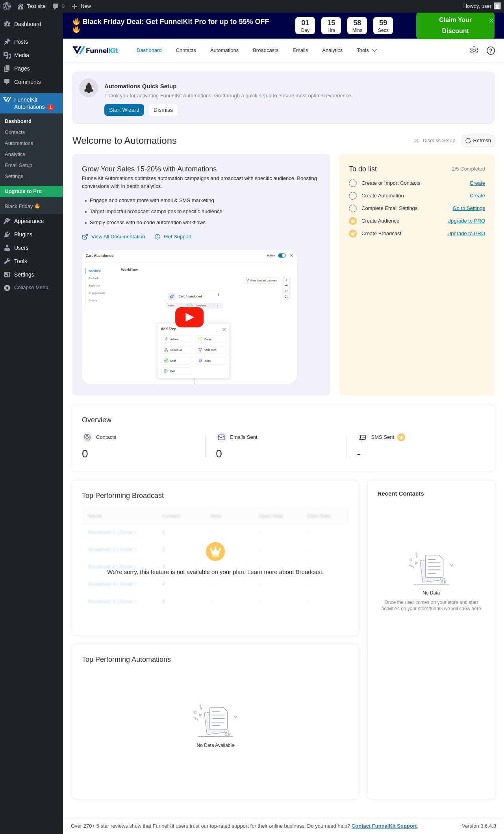Screen dimensions: 504x834
Task: Click the Emails Sent envelope icon
Action: click(221, 437)
